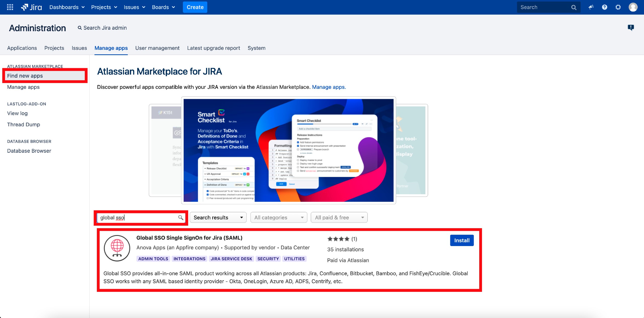Screen dimensions: 644x318
Task: Install the Global SSO app
Action: pyautogui.click(x=462, y=240)
